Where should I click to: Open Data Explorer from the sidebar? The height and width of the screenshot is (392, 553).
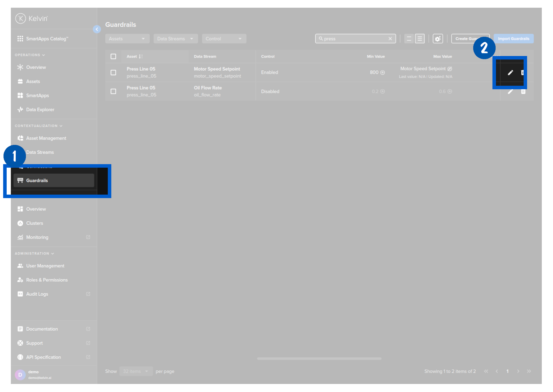click(40, 110)
